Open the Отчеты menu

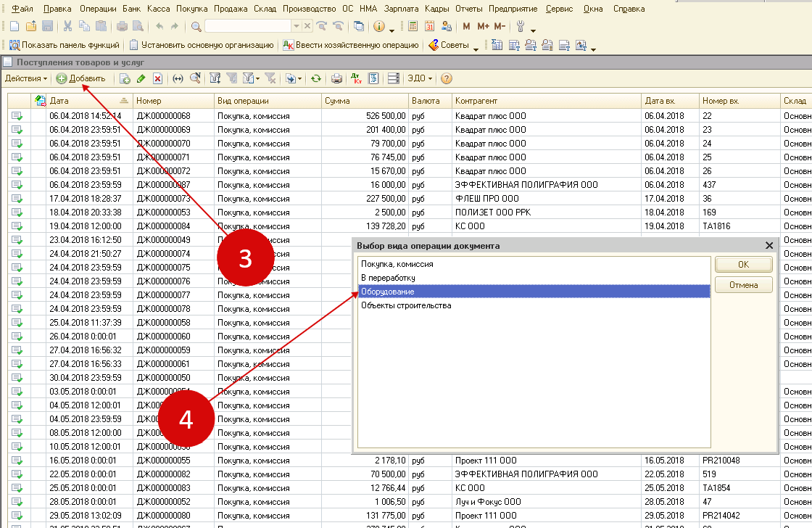(468, 9)
